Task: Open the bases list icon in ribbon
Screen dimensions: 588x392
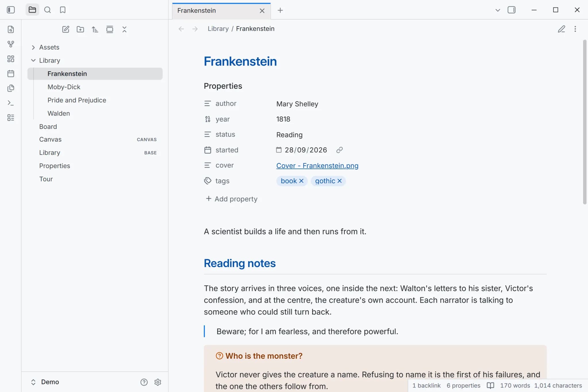Action: 11,117
